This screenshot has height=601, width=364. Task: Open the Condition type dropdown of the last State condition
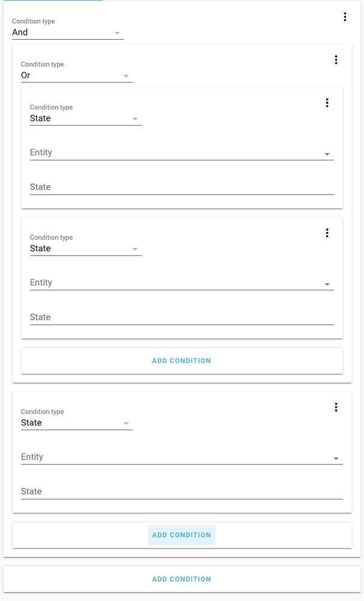pos(76,423)
